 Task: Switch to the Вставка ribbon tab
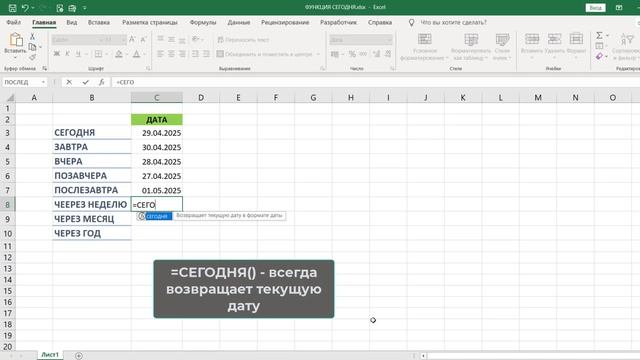click(99, 22)
